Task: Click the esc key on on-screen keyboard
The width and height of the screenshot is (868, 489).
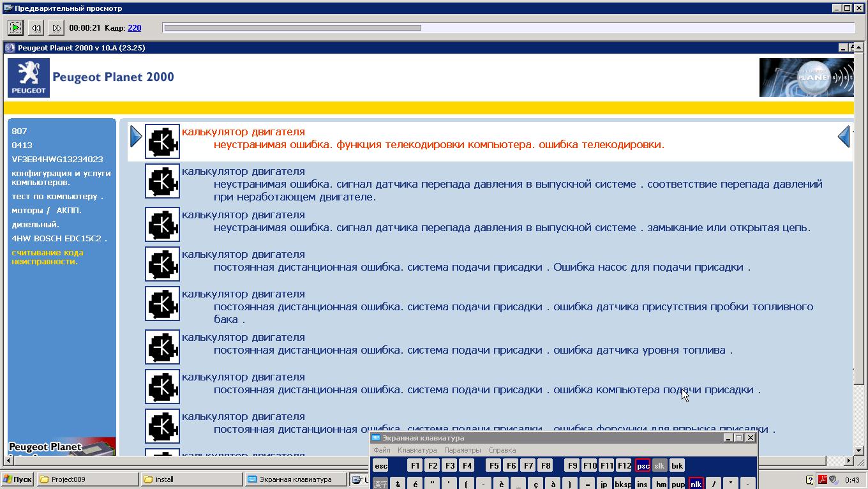Action: click(380, 465)
